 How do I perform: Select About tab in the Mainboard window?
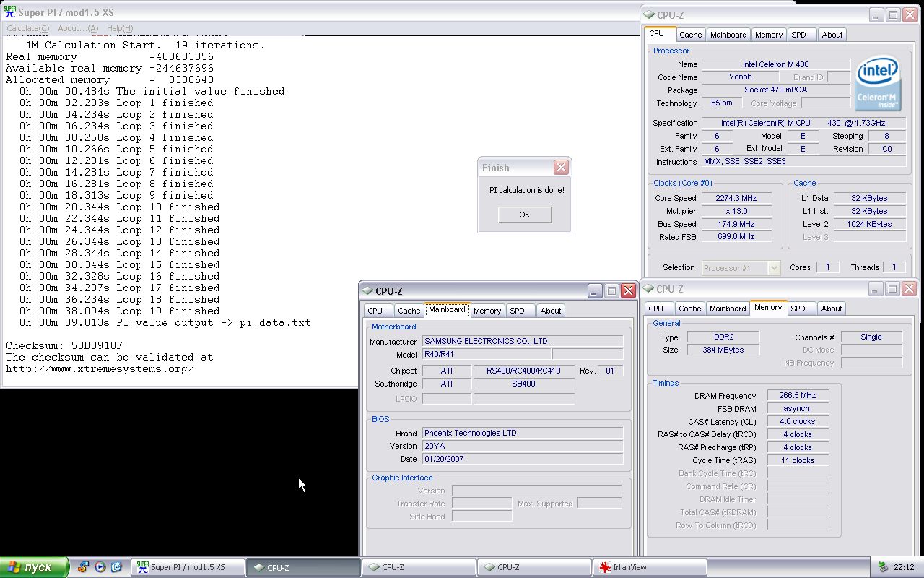pyautogui.click(x=551, y=311)
